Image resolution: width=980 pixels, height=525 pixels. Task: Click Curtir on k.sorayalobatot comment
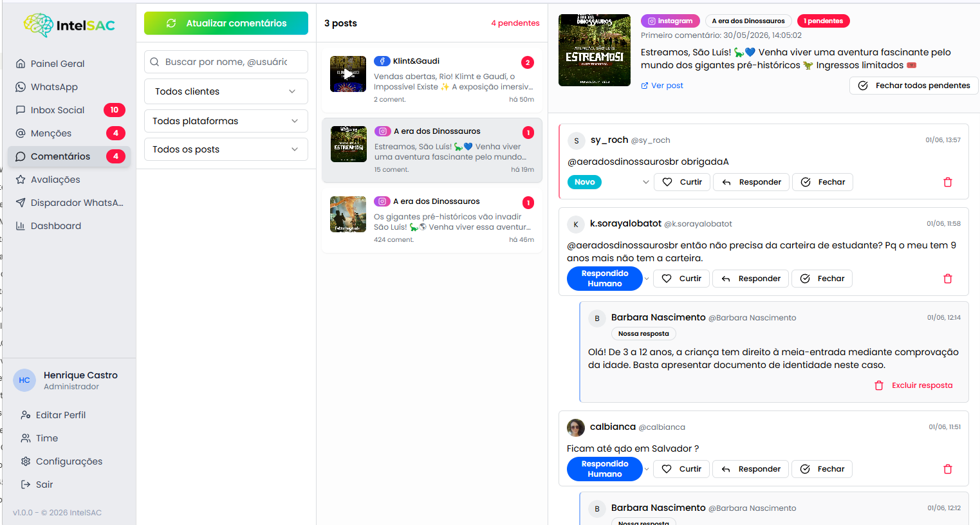tap(682, 279)
